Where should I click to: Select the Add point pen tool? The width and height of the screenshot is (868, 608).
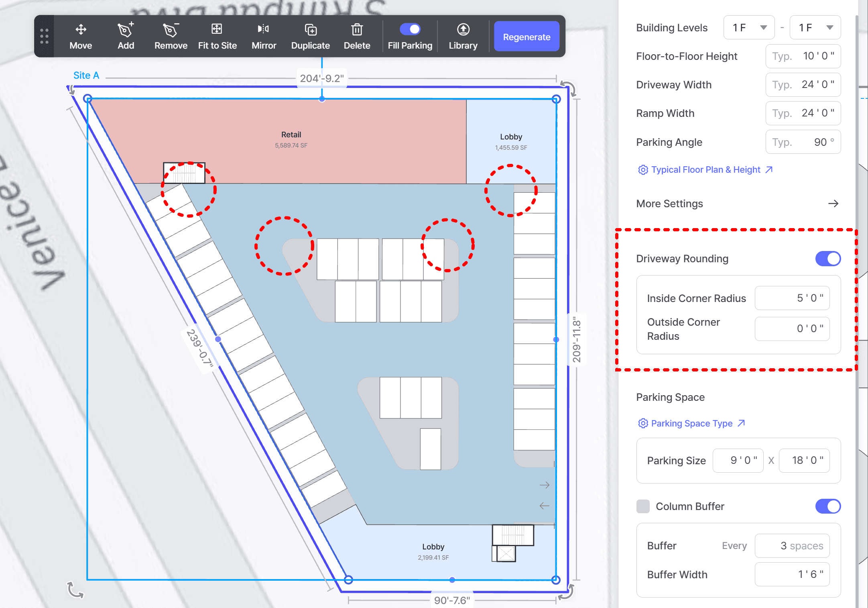[126, 37]
